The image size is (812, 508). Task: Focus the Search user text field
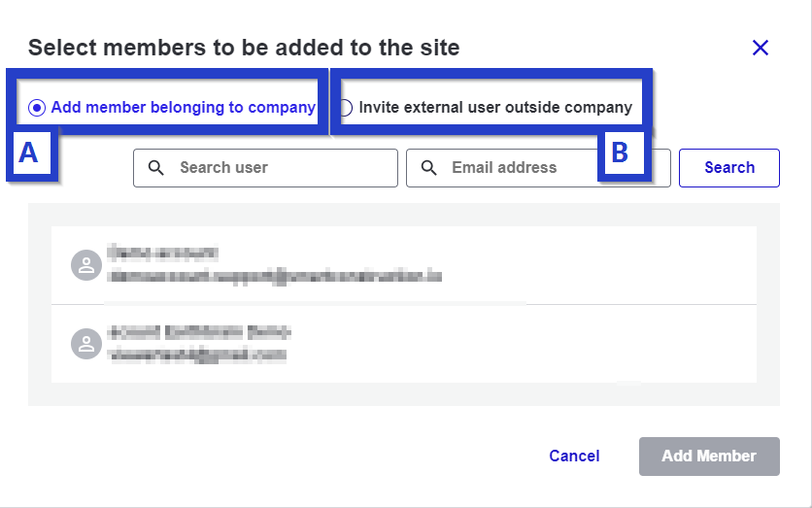pos(266,168)
